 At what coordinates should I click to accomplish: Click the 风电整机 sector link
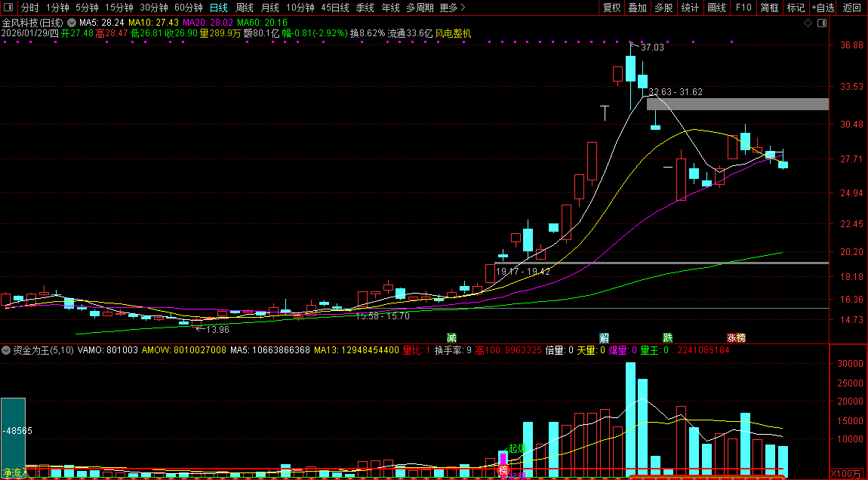coord(453,33)
